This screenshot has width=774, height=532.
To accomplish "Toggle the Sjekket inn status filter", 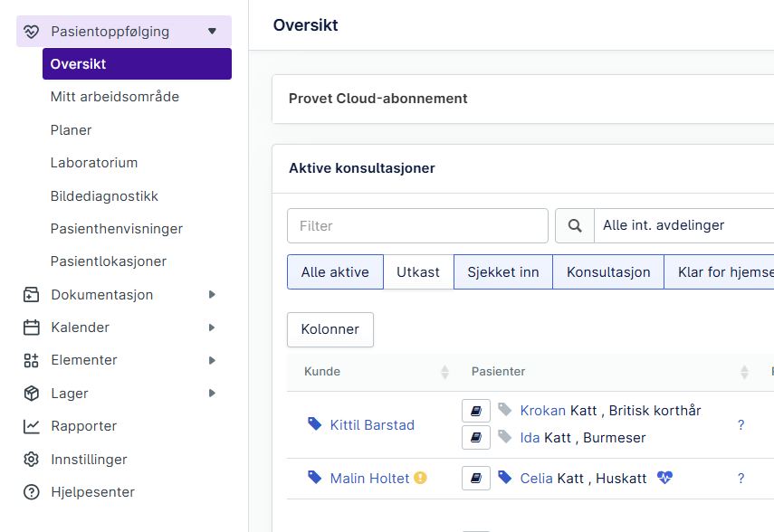I will 503,272.
